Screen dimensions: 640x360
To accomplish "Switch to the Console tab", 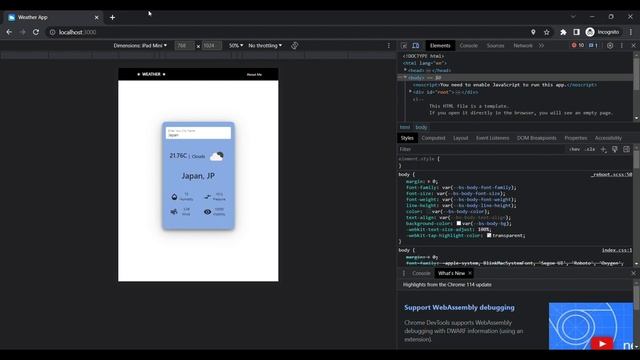I will [468, 46].
